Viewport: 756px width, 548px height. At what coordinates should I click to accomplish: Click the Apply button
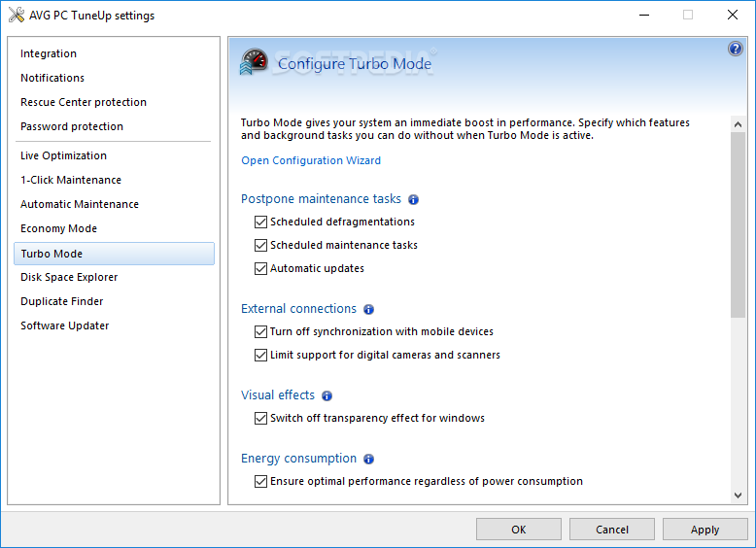[x=704, y=530]
